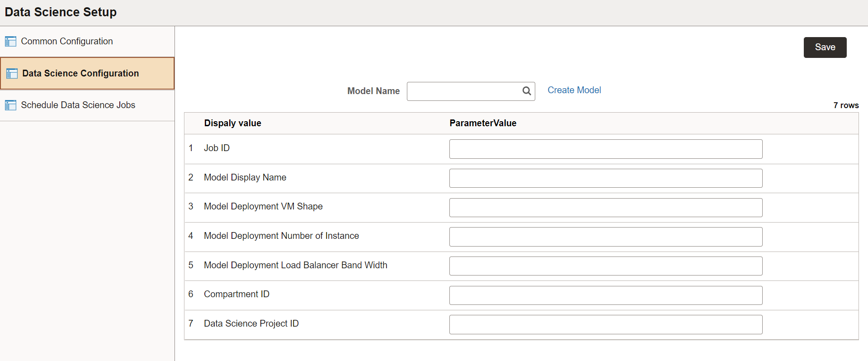868x361 pixels.
Task: Click the Data Science Configuration page icon
Action: [x=12, y=74]
